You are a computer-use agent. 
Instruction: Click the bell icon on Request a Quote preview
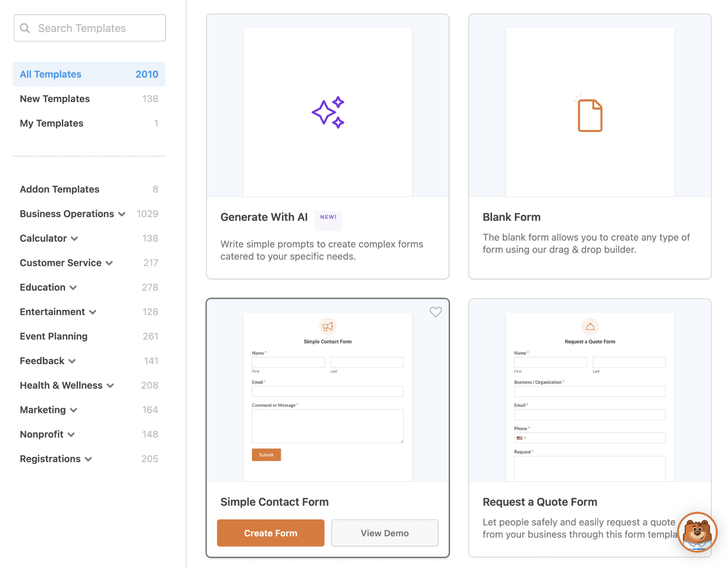pyautogui.click(x=590, y=326)
